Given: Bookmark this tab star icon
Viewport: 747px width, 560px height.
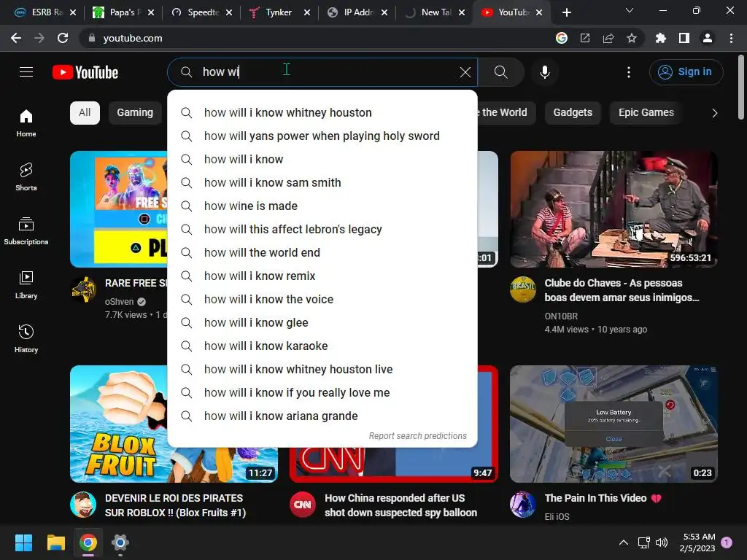Looking at the screenshot, I should [632, 38].
